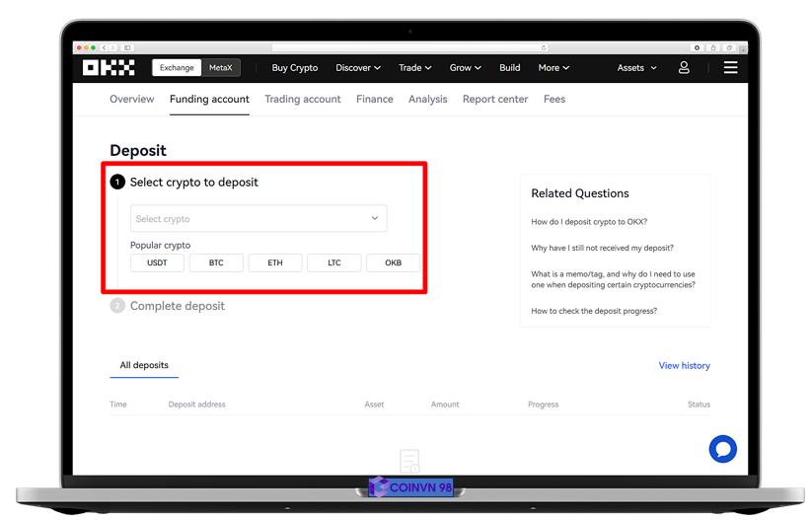
Task: Expand the Discover menu
Action: 358,68
